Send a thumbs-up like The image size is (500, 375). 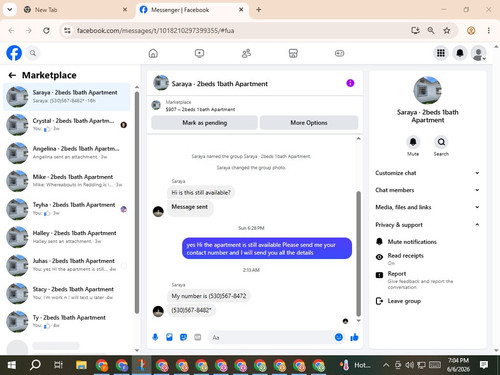[x=354, y=337]
